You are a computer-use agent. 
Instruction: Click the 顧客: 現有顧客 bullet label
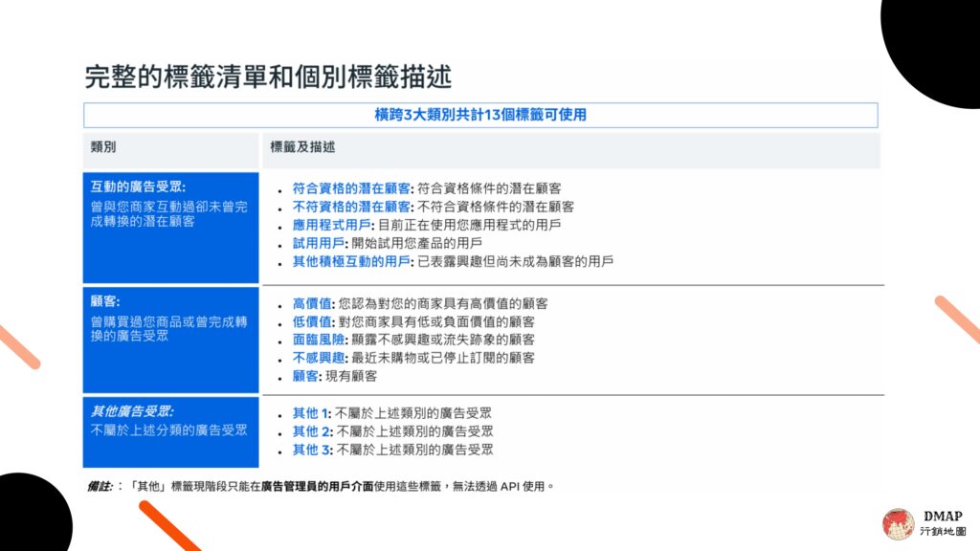(x=307, y=376)
